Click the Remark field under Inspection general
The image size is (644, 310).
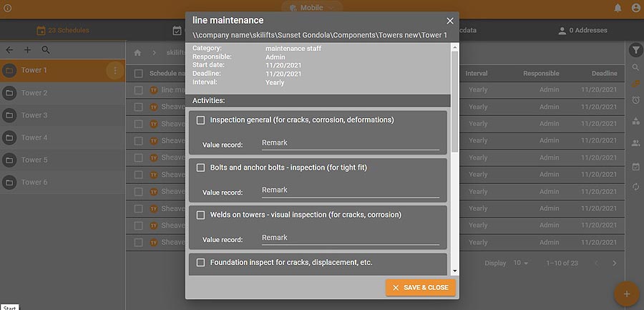(x=350, y=143)
